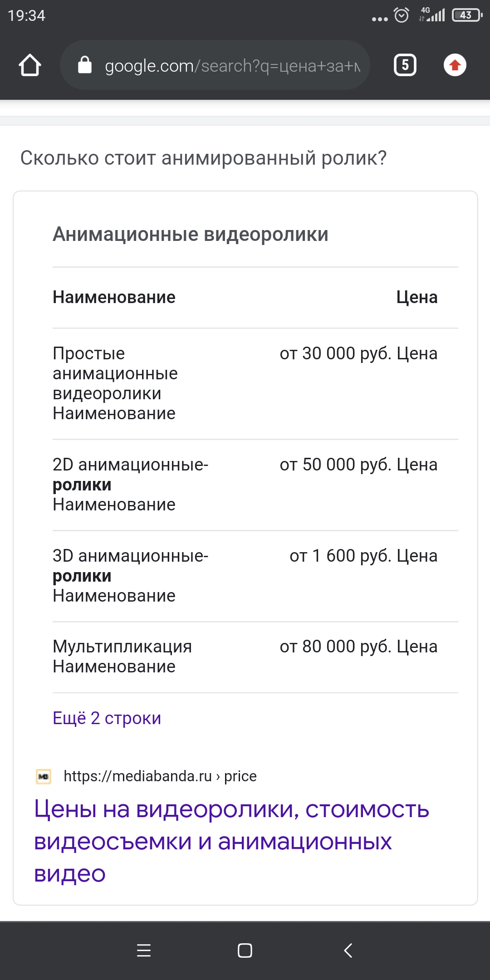
Task: Tap the google.com URL address bar
Action: [x=231, y=66]
